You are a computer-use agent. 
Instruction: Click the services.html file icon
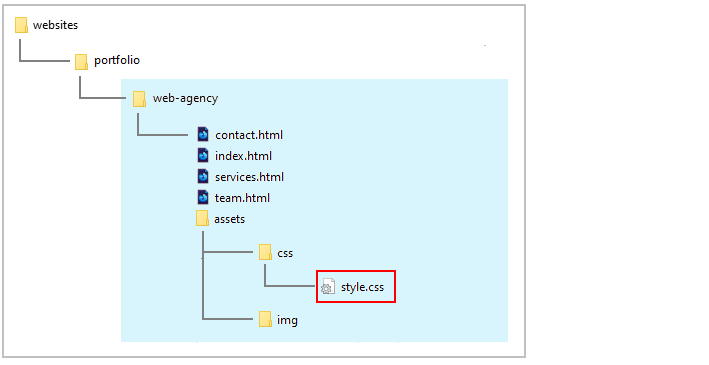tap(203, 176)
